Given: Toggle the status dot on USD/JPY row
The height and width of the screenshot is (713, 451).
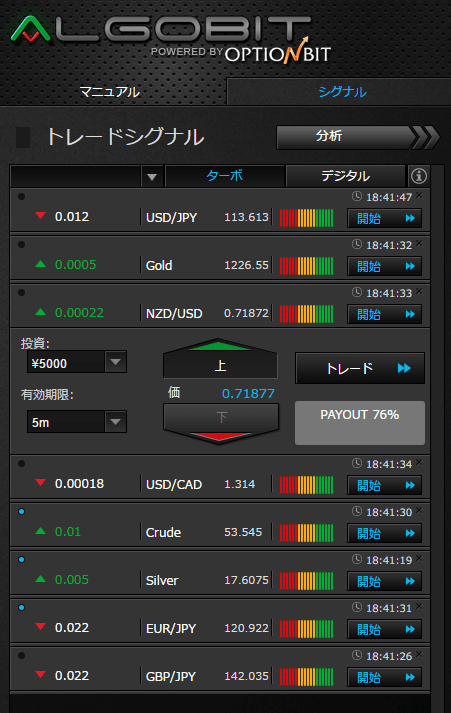Looking at the screenshot, I should pos(21,196).
